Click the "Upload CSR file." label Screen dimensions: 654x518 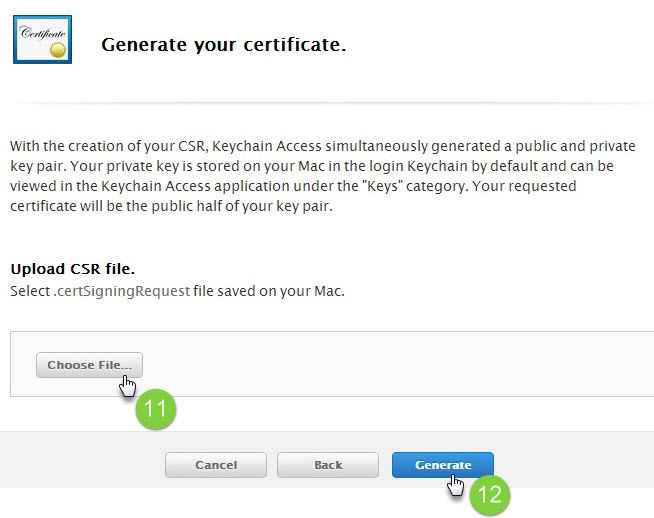pyautogui.click(x=72, y=270)
